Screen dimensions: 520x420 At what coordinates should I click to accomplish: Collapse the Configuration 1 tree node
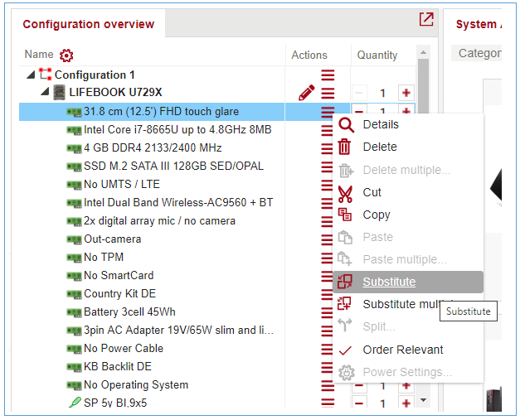point(31,75)
